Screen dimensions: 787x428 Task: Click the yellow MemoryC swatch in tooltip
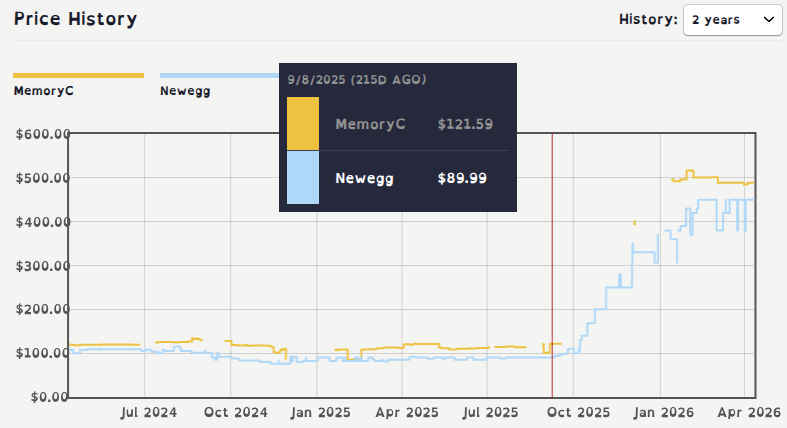point(303,123)
